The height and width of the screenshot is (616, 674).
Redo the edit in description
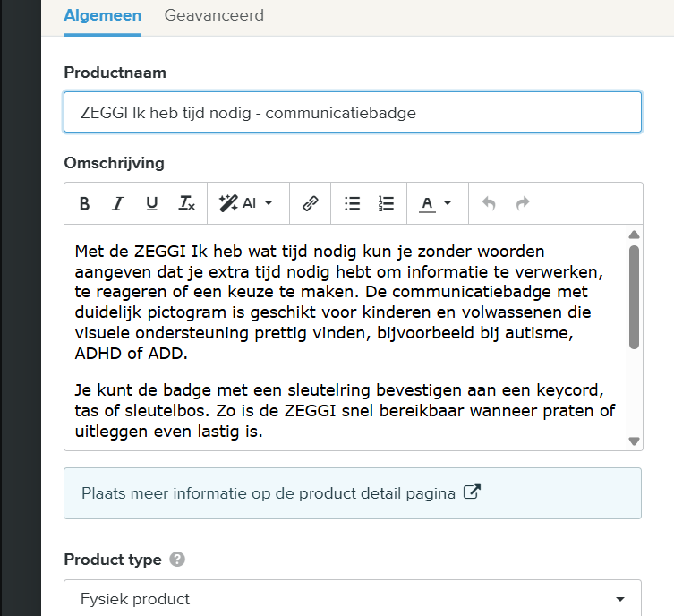[522, 203]
